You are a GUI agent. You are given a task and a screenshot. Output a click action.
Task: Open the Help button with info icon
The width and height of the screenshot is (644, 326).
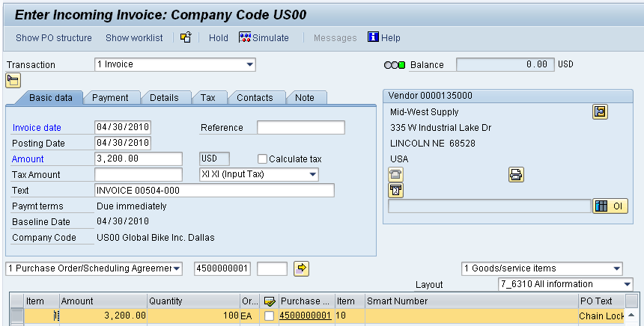coord(384,37)
